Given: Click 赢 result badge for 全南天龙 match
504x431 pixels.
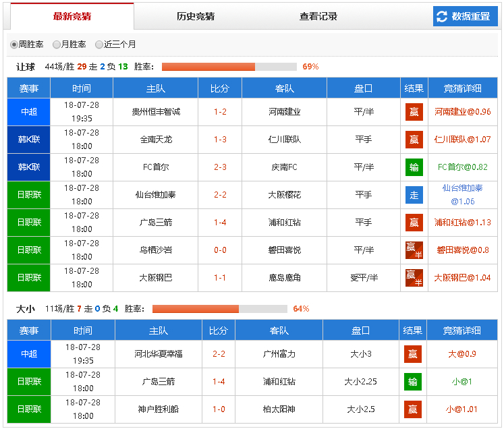Looking at the screenshot, I should 414,140.
